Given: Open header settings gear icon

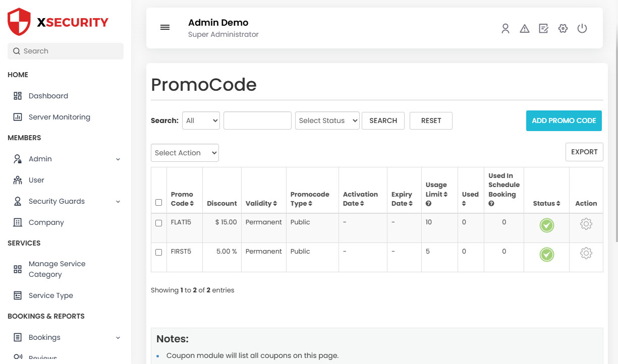Looking at the screenshot, I should point(563,29).
